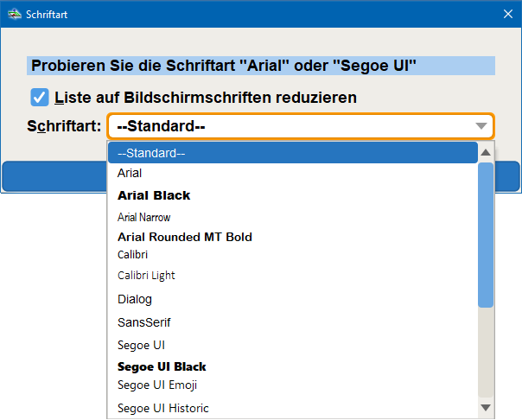522x420 pixels.
Task: Select Segoe UI Emoji font
Action: (292, 385)
